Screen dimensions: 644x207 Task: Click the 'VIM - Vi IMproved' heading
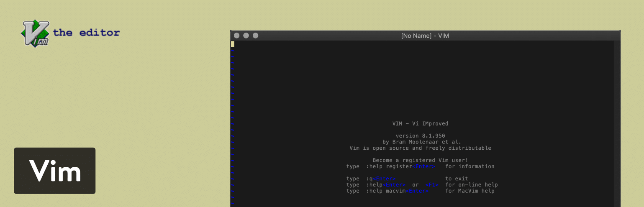(420, 124)
